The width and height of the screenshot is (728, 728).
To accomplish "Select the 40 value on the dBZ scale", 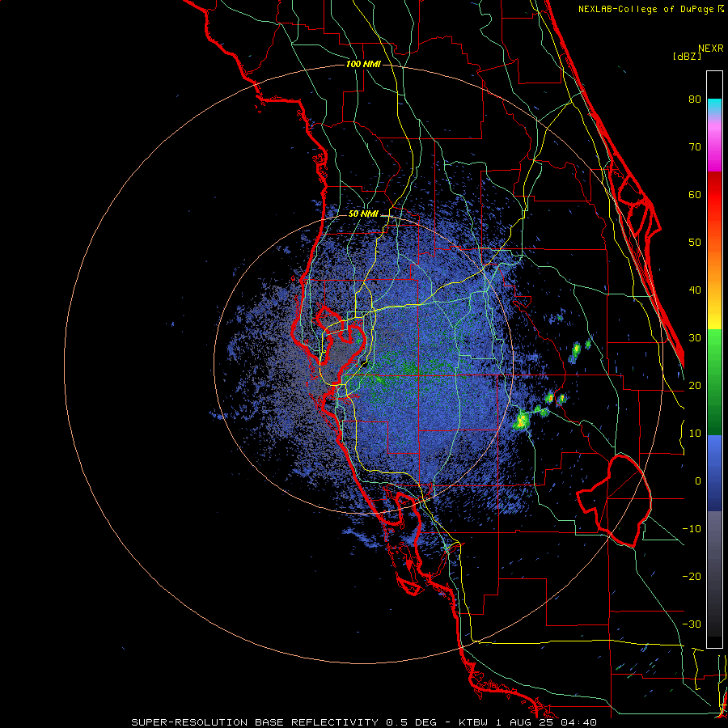I will point(695,290).
